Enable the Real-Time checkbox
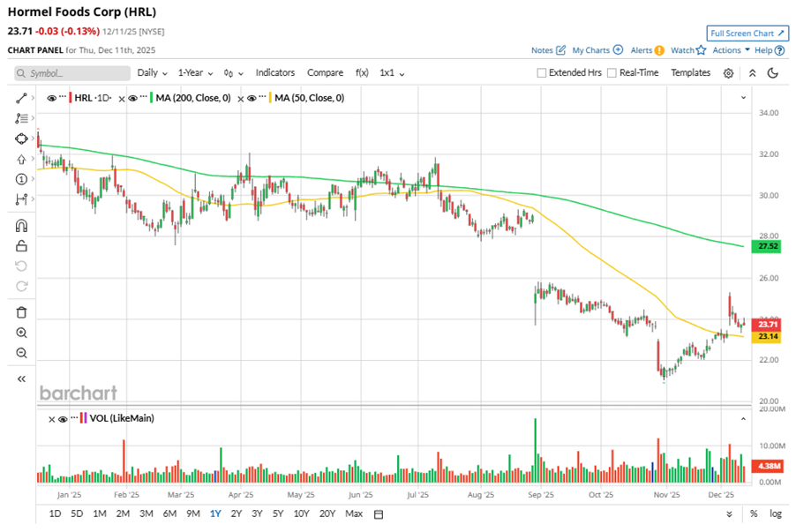 coord(612,72)
